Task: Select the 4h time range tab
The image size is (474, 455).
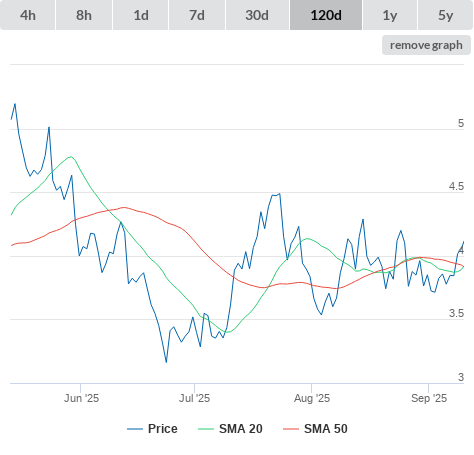Action: click(28, 15)
